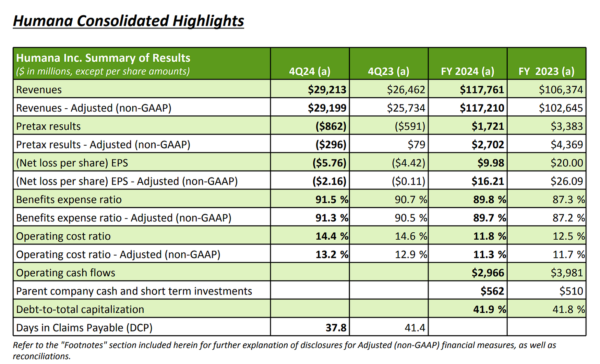
Task: Select 'EPS - Adjusted (non-GAAP)' row label
Action: point(127,181)
